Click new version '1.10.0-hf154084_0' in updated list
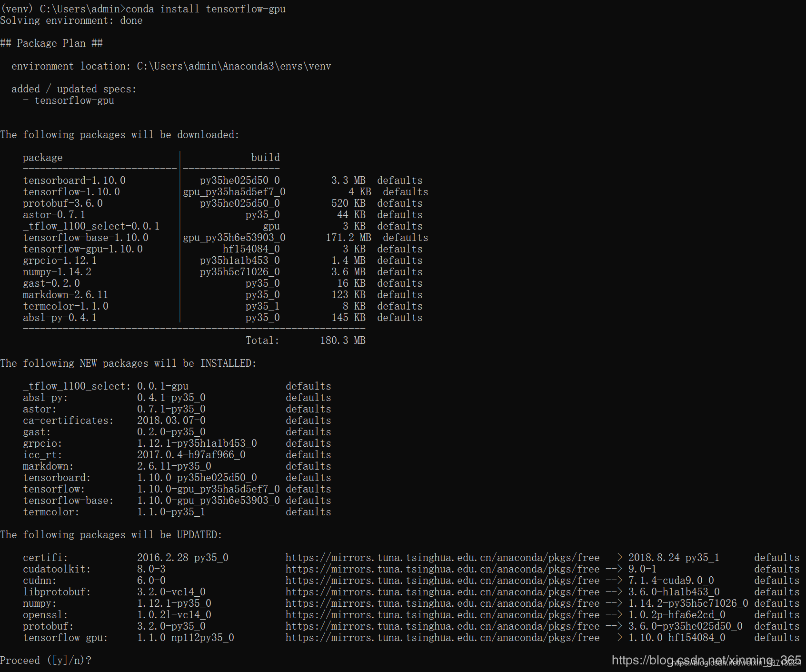This screenshot has width=806, height=672. 677,638
